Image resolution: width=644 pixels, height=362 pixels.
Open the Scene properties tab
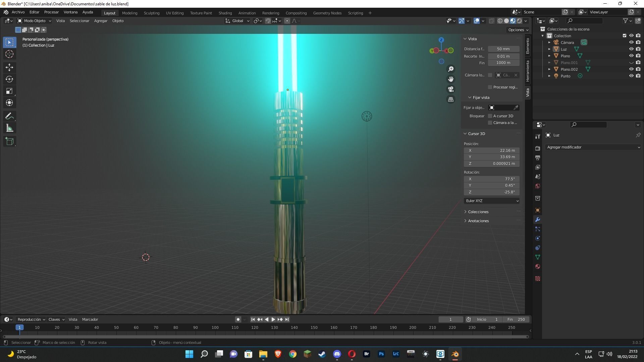(x=538, y=176)
